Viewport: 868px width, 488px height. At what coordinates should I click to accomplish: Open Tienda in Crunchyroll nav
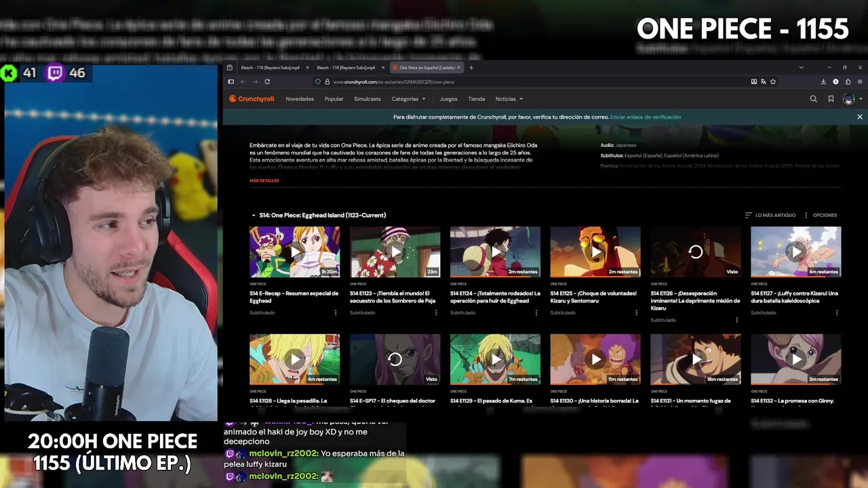476,99
